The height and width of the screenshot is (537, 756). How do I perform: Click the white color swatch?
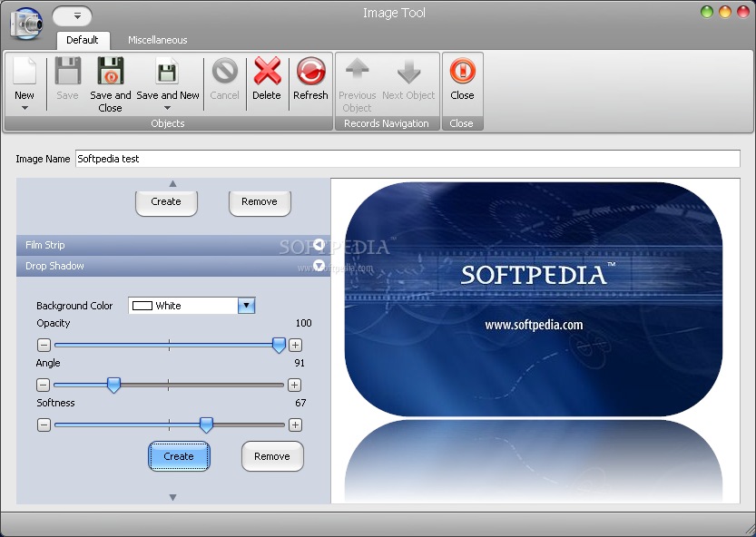point(142,306)
